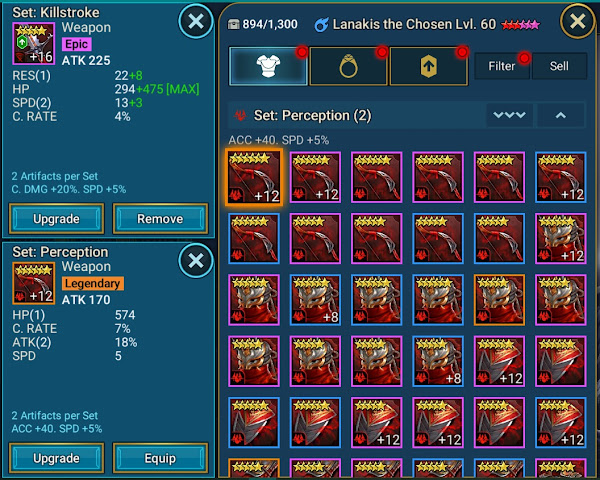The image size is (600, 480).
Task: Click the Set: Perception (2) header
Action: [x=312, y=115]
